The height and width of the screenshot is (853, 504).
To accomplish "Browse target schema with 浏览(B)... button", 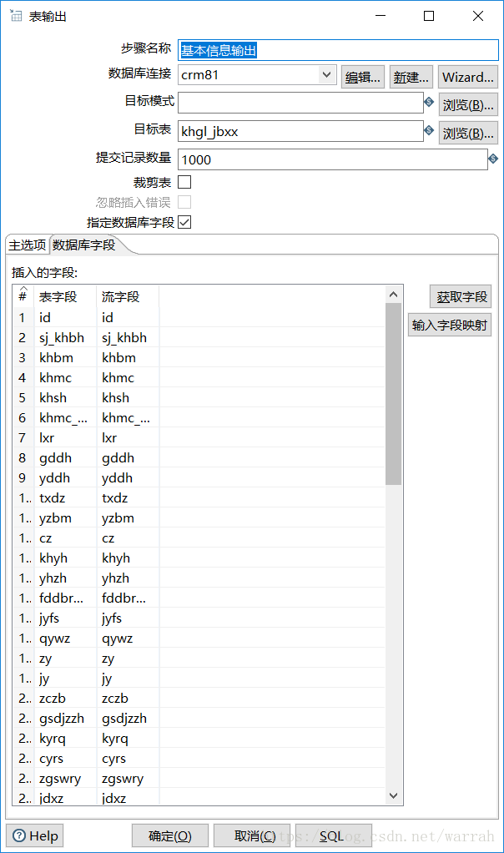I will [468, 105].
